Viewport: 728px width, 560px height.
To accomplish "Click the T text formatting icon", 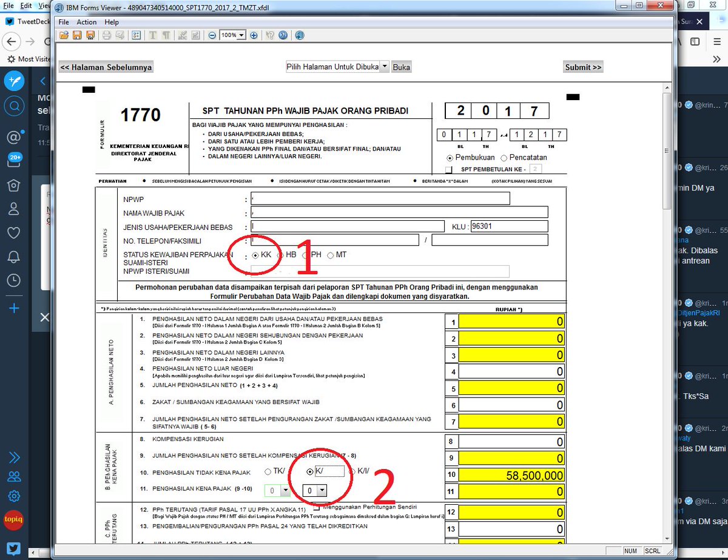I will pyautogui.click(x=153, y=35).
